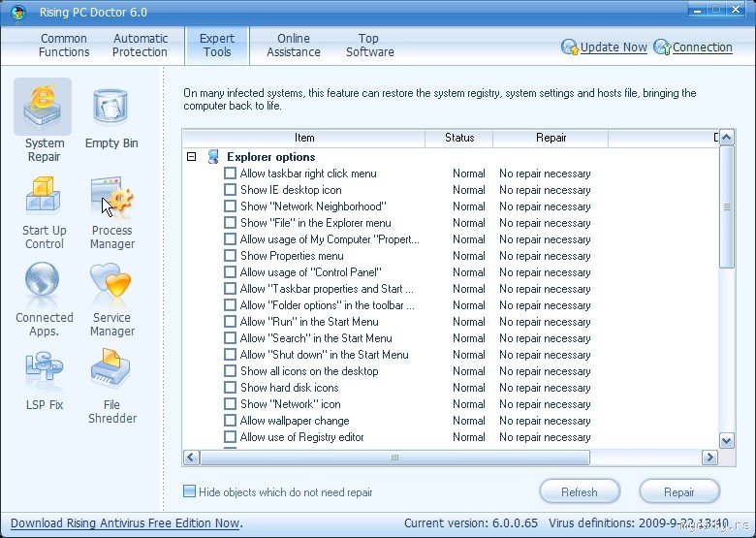Image resolution: width=756 pixels, height=538 pixels.
Task: Tick Allow "Run" in the Start Menu
Action: coord(230,322)
